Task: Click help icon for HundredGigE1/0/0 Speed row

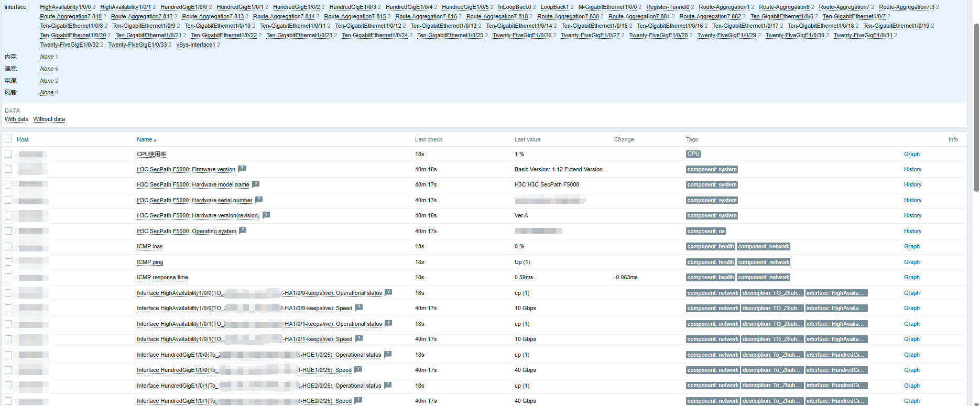Action: (358, 369)
